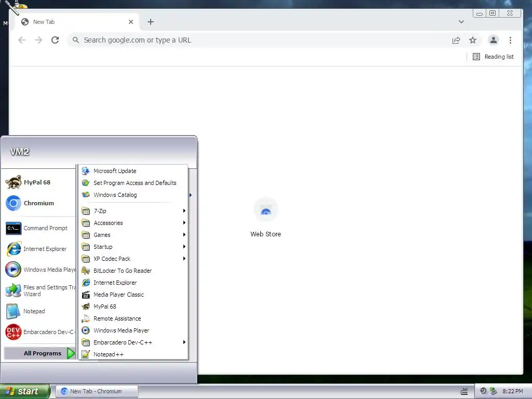Click the browser forward arrow

(x=38, y=40)
